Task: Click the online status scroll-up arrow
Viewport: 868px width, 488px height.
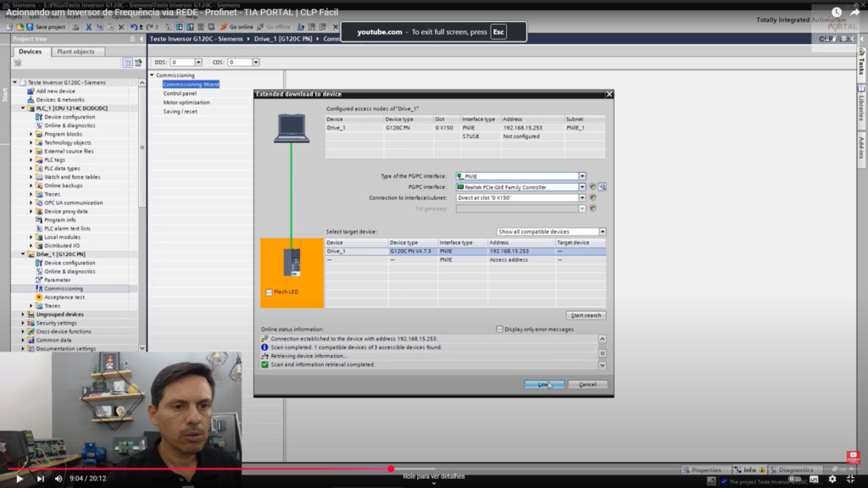Action: point(603,339)
